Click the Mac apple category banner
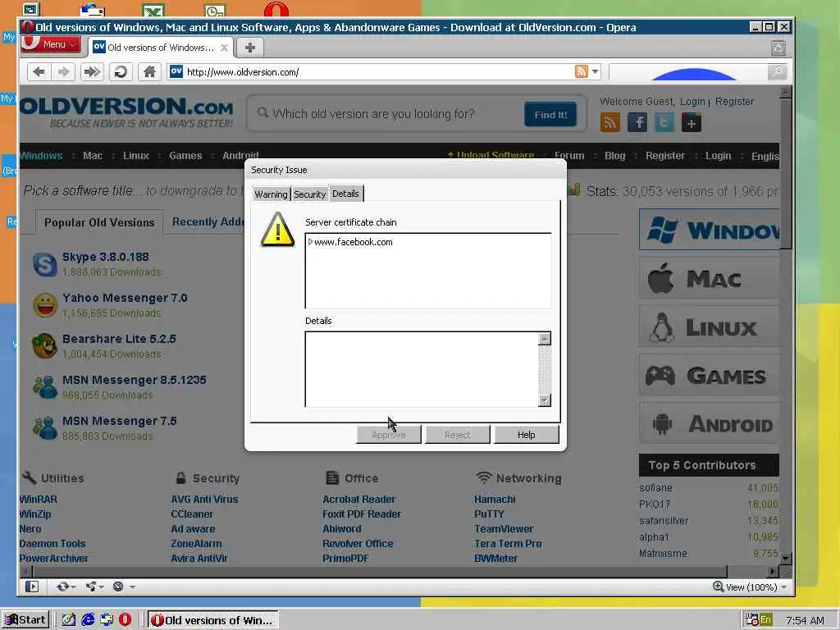 coord(709,279)
